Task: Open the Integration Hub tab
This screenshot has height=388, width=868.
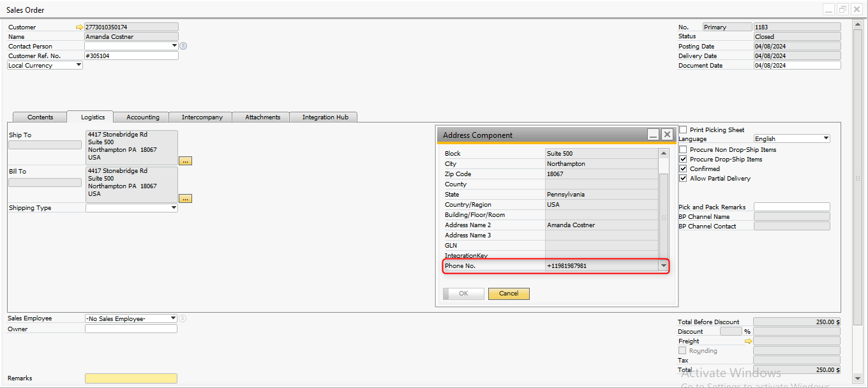Action: pyautogui.click(x=325, y=117)
